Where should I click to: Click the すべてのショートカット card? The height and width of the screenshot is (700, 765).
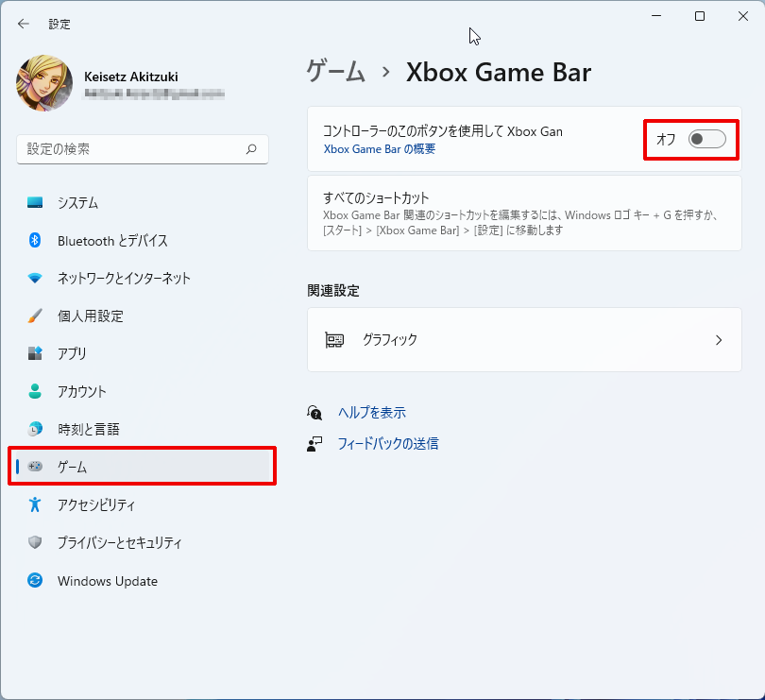coord(524,213)
